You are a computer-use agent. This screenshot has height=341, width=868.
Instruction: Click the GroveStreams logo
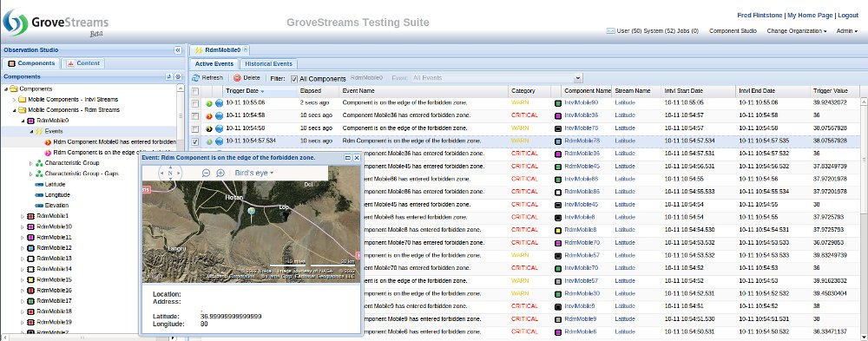click(x=56, y=23)
